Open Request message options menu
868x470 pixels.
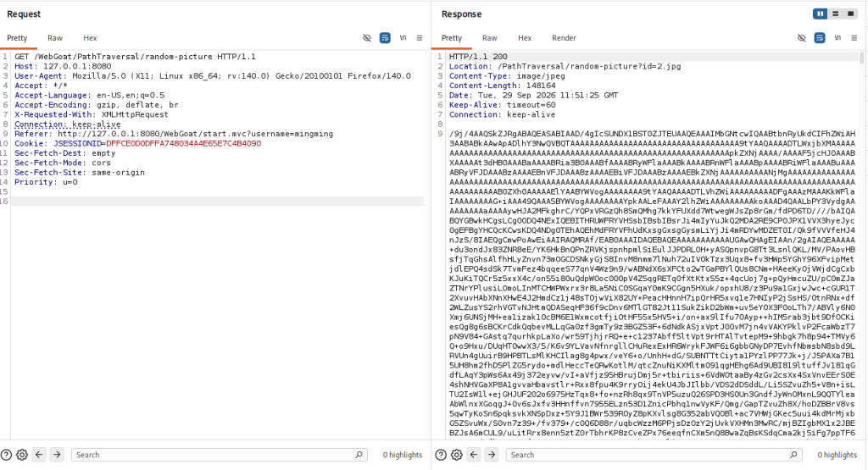pos(420,38)
